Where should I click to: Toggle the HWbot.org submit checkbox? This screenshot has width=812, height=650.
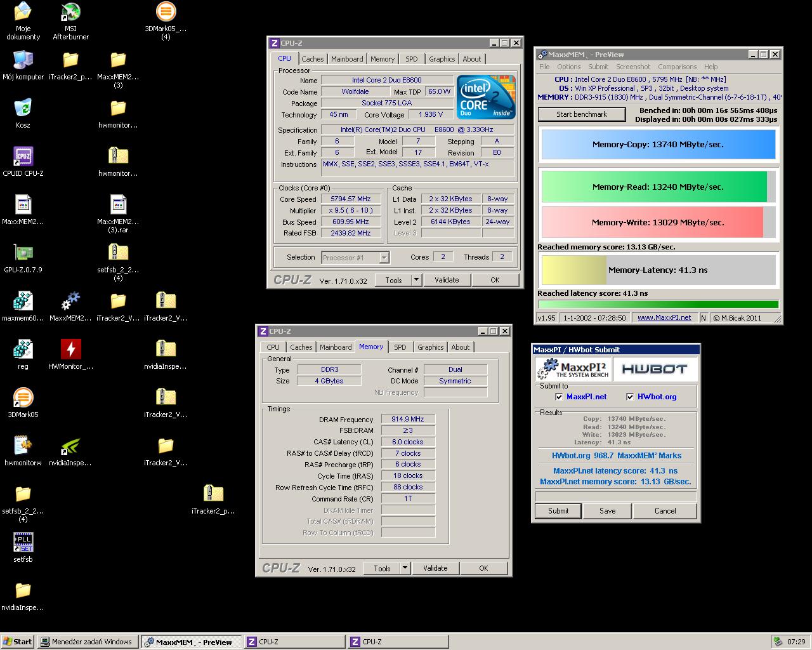click(630, 397)
